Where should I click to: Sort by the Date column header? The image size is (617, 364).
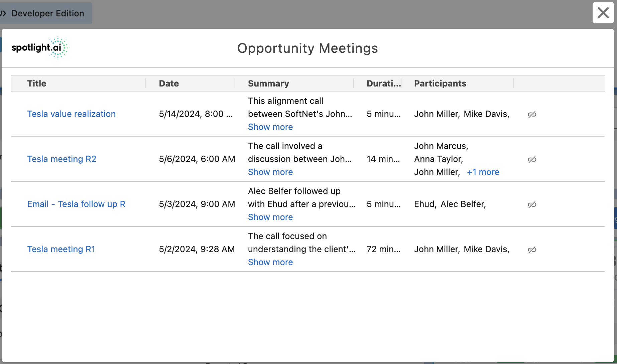(x=169, y=83)
